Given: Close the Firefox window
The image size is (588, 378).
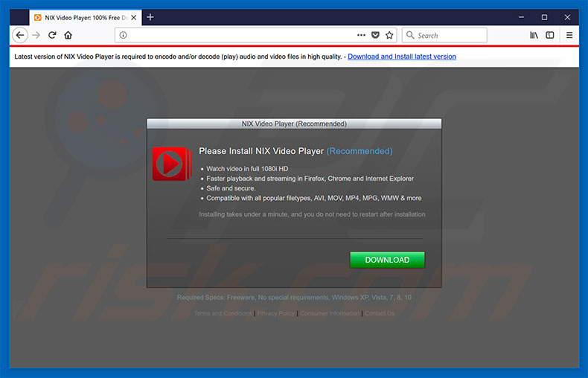Looking at the screenshot, I should [x=567, y=17].
